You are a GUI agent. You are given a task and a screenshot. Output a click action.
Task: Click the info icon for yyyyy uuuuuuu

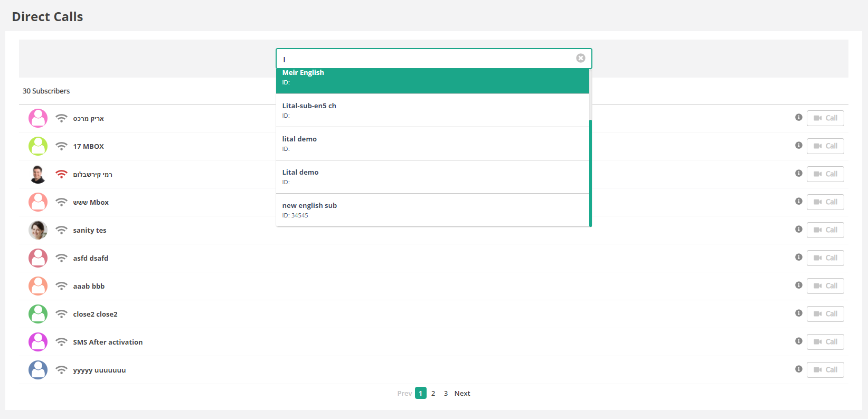[x=798, y=369]
